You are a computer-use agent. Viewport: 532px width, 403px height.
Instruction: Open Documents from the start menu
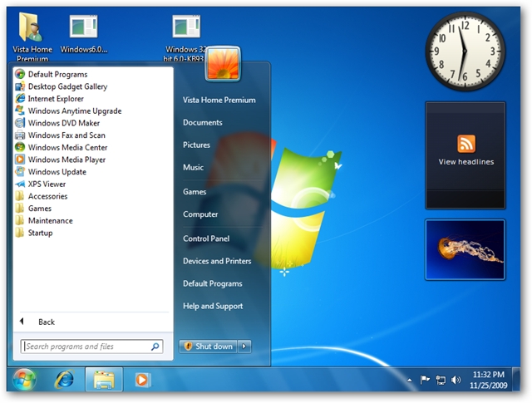click(x=203, y=122)
